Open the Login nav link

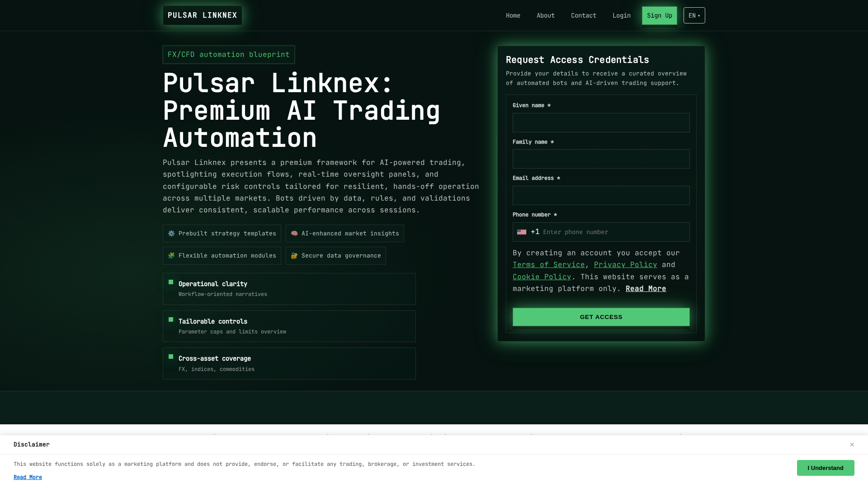click(x=621, y=15)
